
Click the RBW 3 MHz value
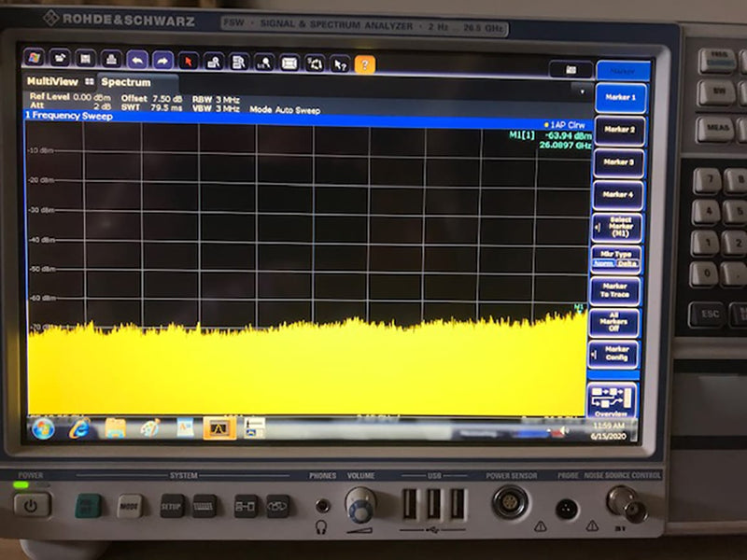coord(216,100)
